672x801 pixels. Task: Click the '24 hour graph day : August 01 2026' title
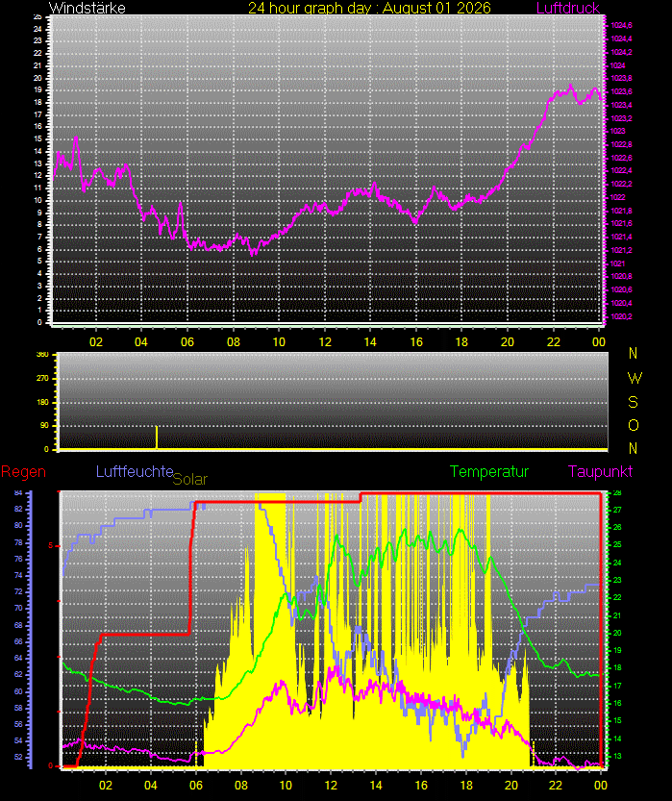[x=369, y=8]
